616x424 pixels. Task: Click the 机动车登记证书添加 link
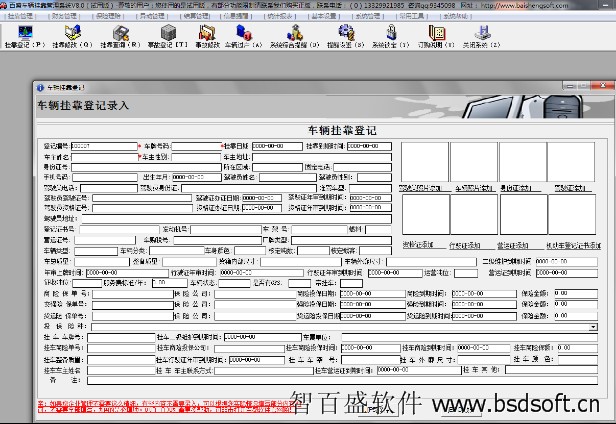(x=574, y=246)
